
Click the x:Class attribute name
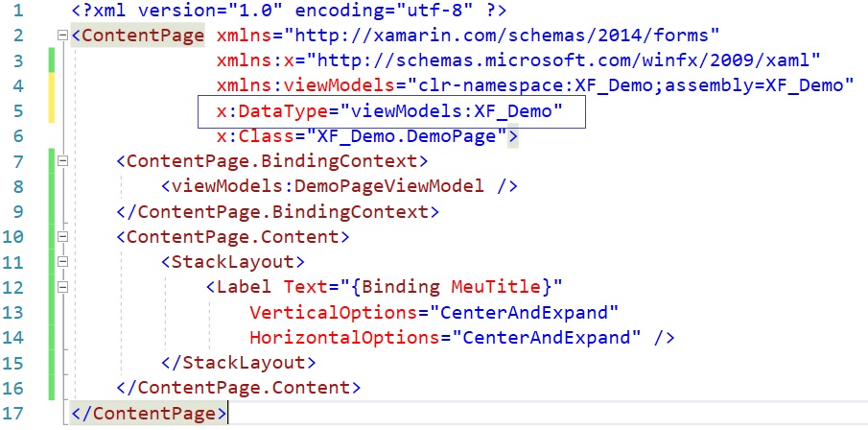point(254,136)
